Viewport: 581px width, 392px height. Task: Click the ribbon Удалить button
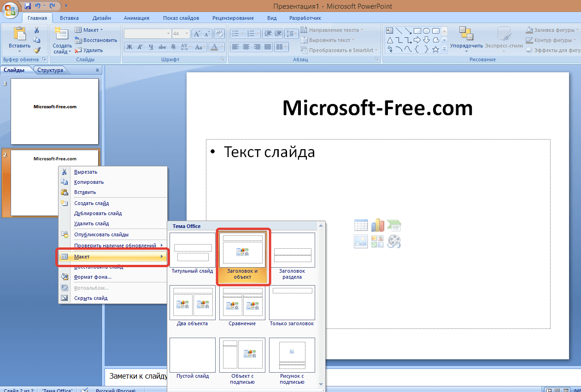tap(89, 50)
